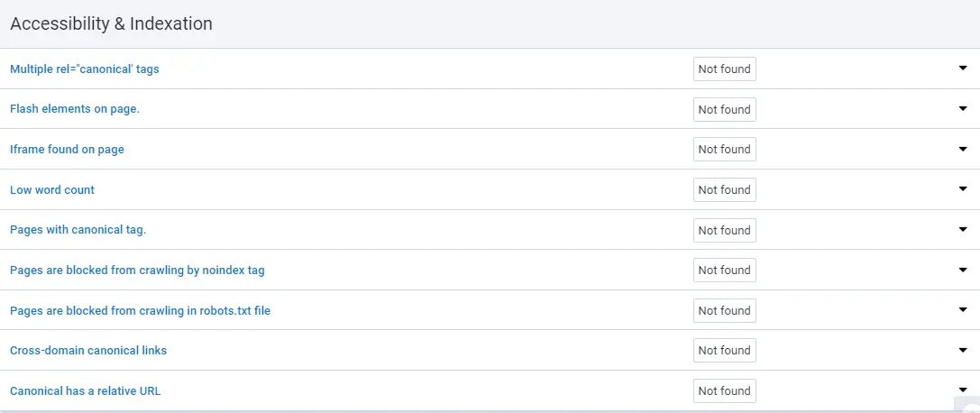The width and height of the screenshot is (980, 413).
Task: Expand the Low word count row arrow
Action: 962,189
